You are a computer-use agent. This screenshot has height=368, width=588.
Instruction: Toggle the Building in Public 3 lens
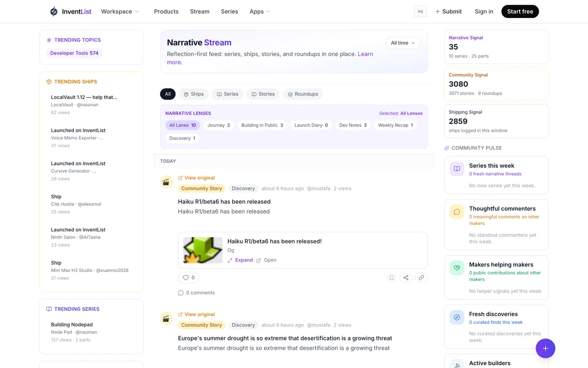(262, 125)
